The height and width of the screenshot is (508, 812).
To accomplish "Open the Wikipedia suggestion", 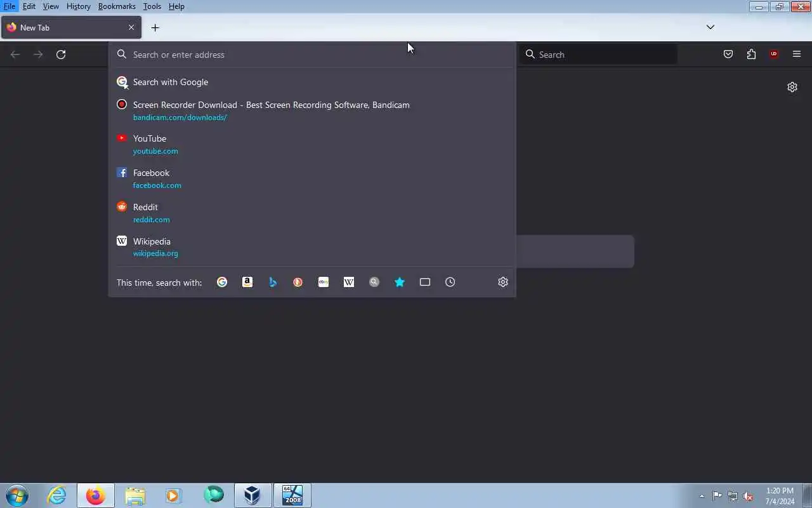I will [312, 247].
